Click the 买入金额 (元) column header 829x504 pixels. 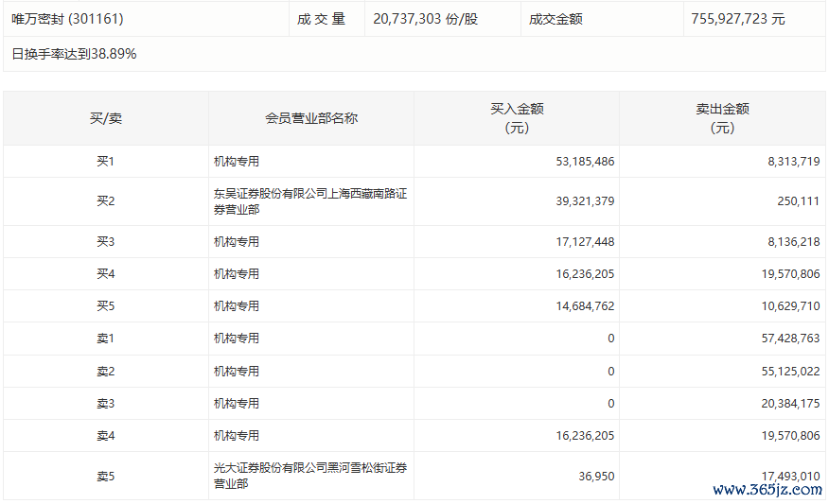pyautogui.click(x=517, y=118)
